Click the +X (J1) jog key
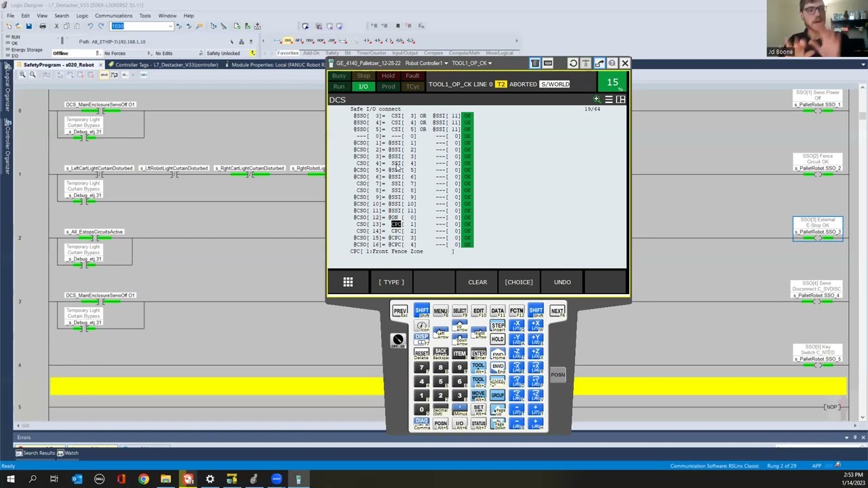Screen dimensions: 868x488 tap(535, 325)
